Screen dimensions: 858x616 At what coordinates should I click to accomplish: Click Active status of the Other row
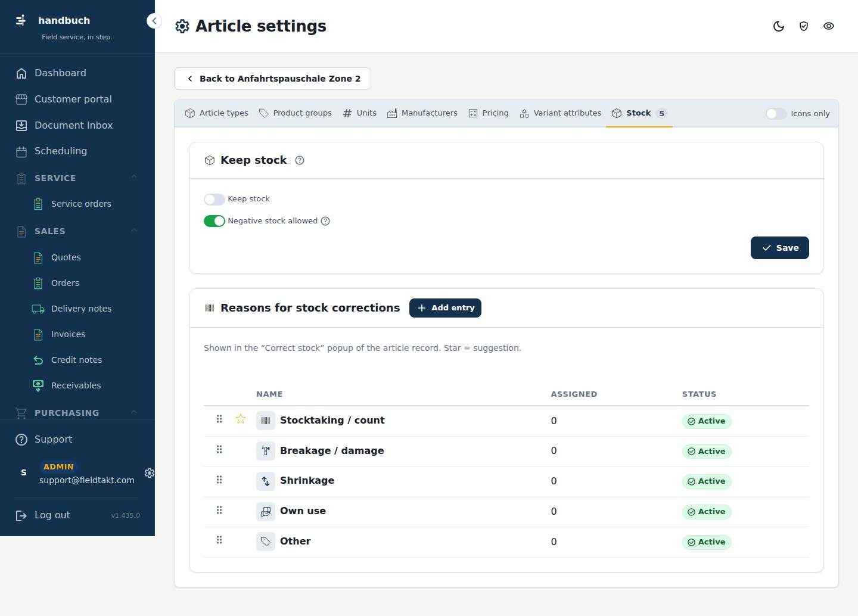point(707,542)
